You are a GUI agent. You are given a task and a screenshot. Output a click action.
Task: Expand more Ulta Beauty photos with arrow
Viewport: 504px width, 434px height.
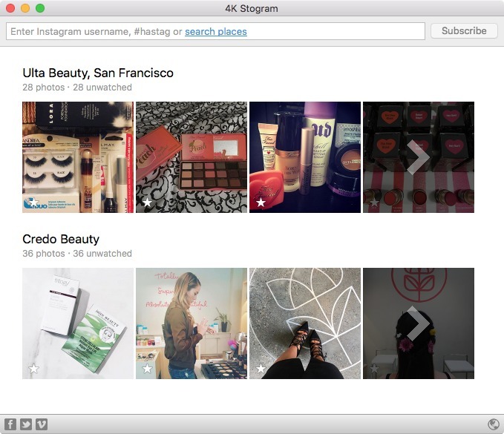pyautogui.click(x=418, y=157)
